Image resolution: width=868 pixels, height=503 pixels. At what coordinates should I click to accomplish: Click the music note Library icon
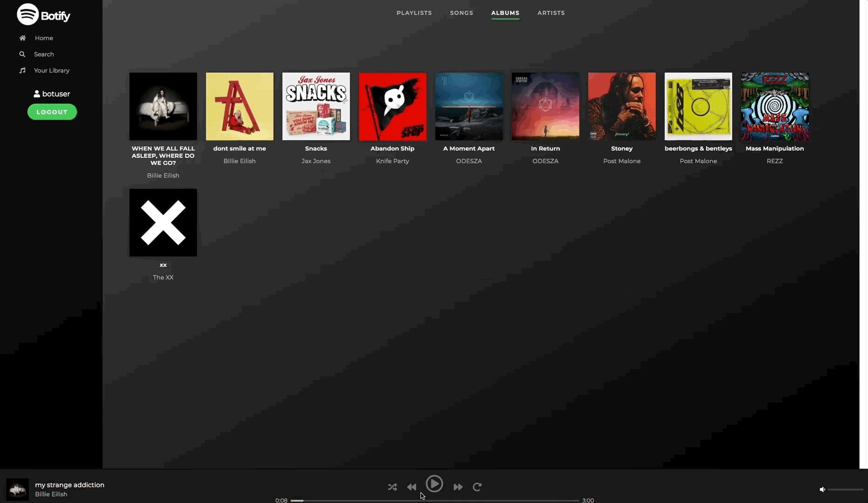22,71
